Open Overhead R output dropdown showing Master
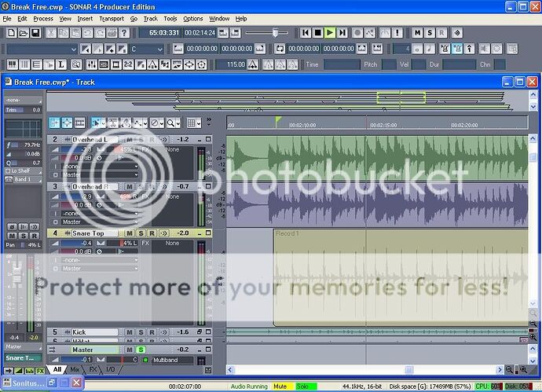 click(101, 222)
